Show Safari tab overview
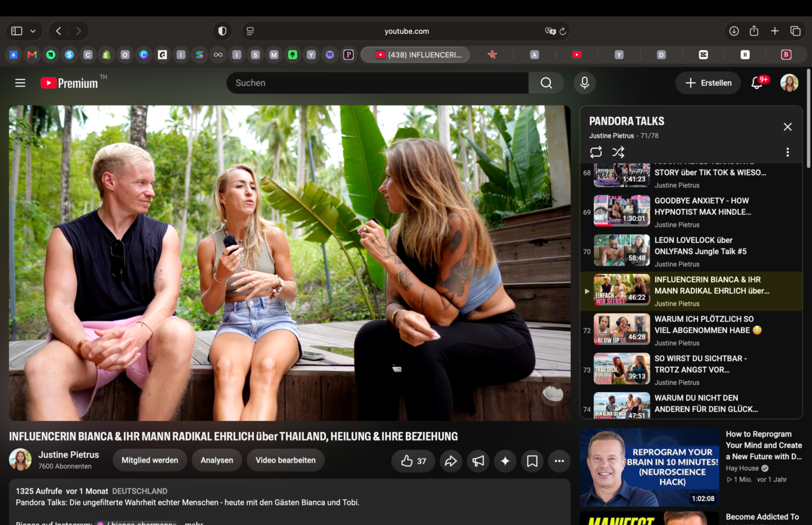The height and width of the screenshot is (525, 812). pyautogui.click(x=795, y=31)
